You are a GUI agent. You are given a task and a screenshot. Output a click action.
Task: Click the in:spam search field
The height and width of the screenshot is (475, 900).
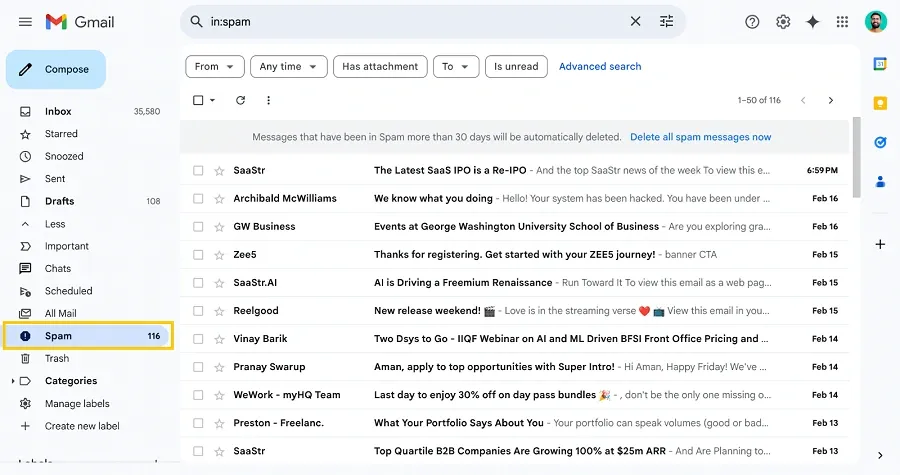(416, 22)
